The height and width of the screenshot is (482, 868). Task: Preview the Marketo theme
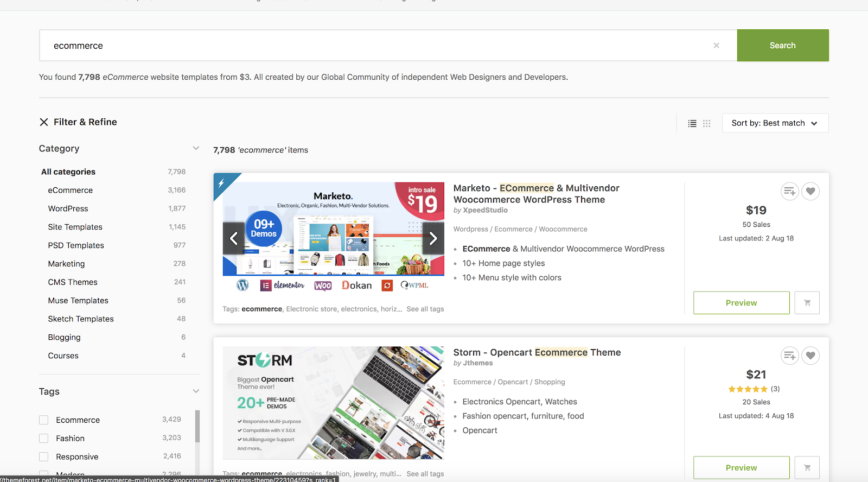[x=741, y=303]
